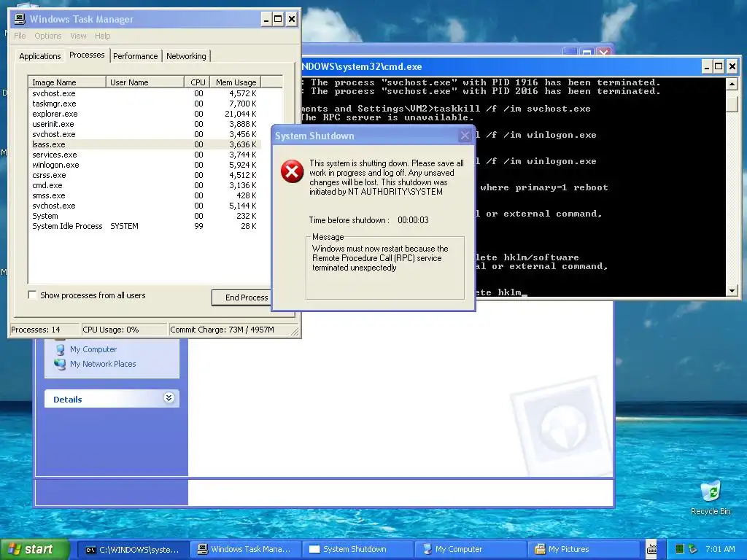
Task: Sort processes by Mem Usage column header
Action: tap(236, 82)
